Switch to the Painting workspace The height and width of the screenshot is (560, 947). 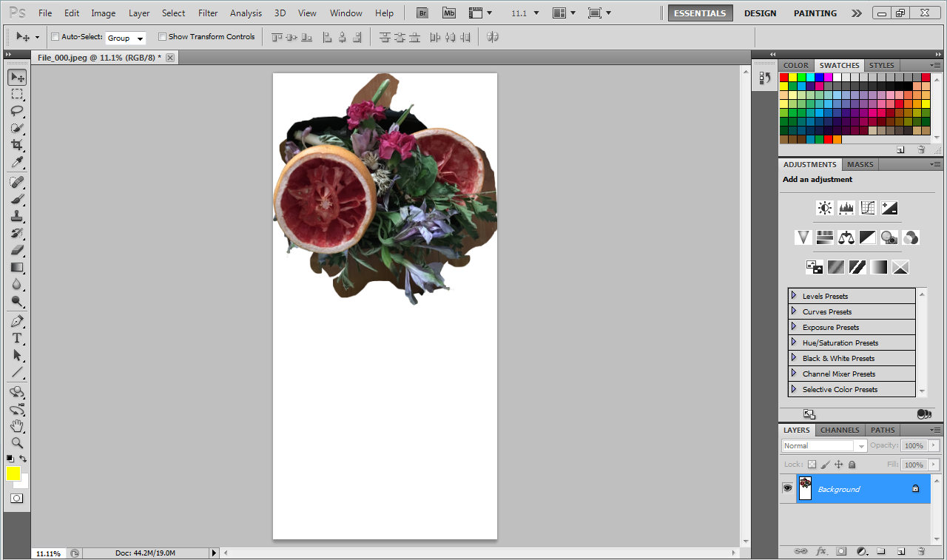[x=815, y=13]
